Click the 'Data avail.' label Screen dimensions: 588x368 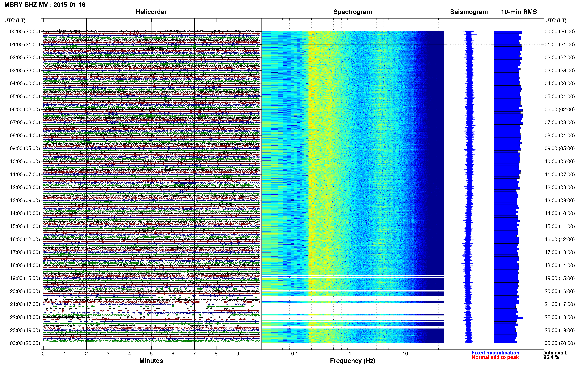(555, 353)
